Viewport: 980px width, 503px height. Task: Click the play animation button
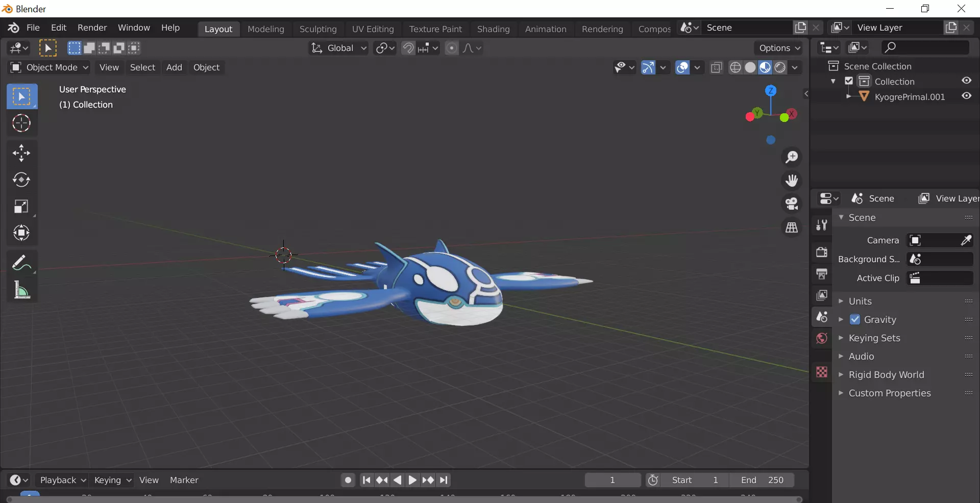(412, 480)
